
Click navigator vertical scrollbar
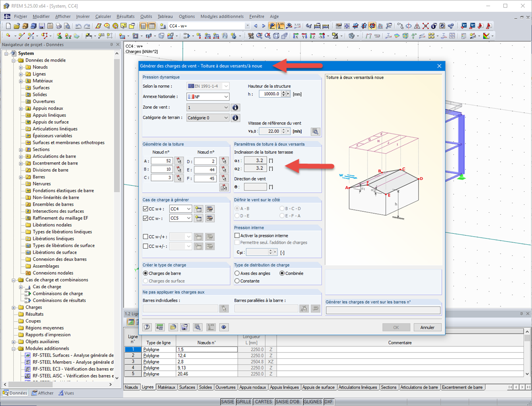coord(117,125)
